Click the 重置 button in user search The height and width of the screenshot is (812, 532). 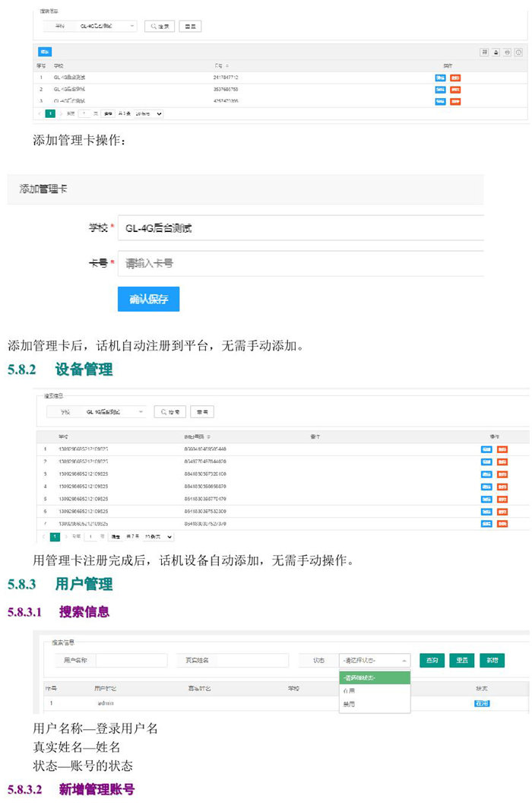coord(462,661)
